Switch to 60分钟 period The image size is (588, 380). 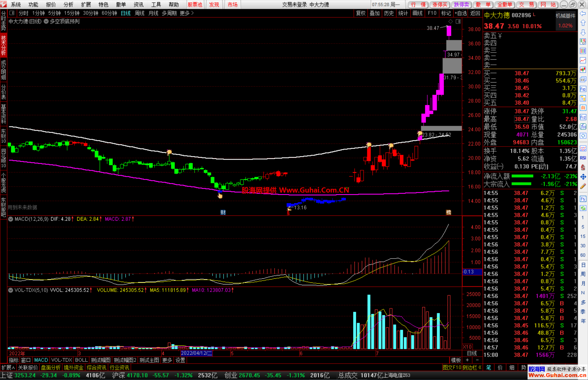[109, 13]
